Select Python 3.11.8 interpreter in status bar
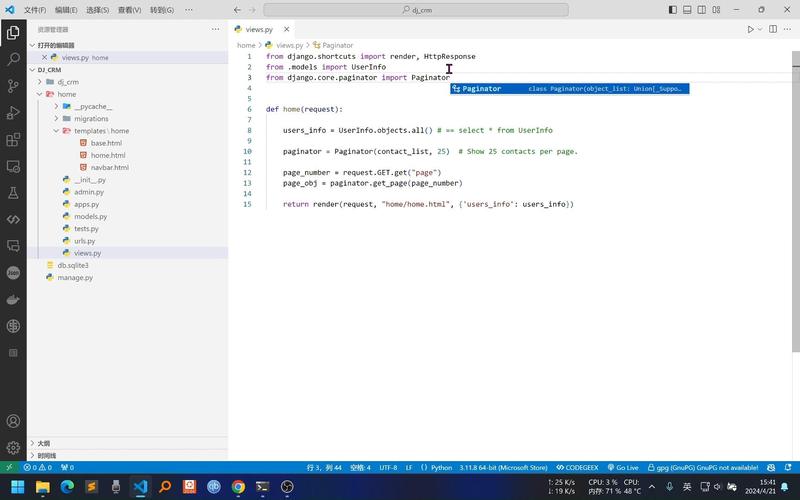 [x=503, y=467]
